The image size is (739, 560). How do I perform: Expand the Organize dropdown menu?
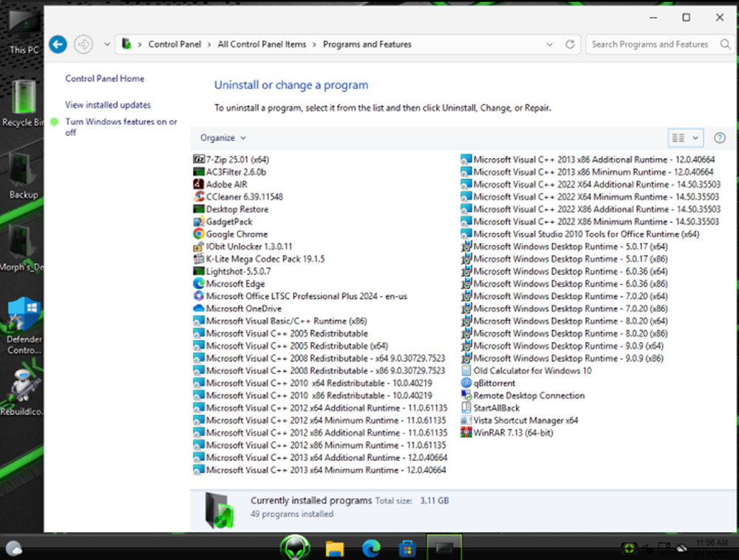point(222,138)
